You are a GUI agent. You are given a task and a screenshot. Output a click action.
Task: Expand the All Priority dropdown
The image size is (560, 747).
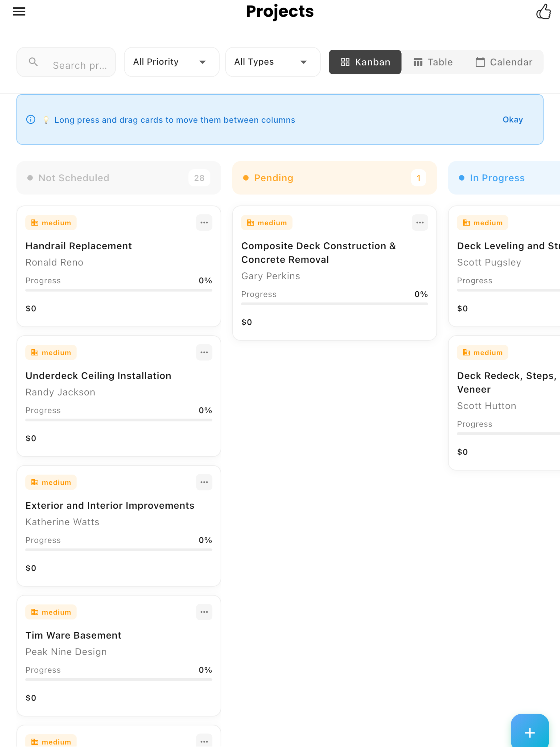point(172,62)
